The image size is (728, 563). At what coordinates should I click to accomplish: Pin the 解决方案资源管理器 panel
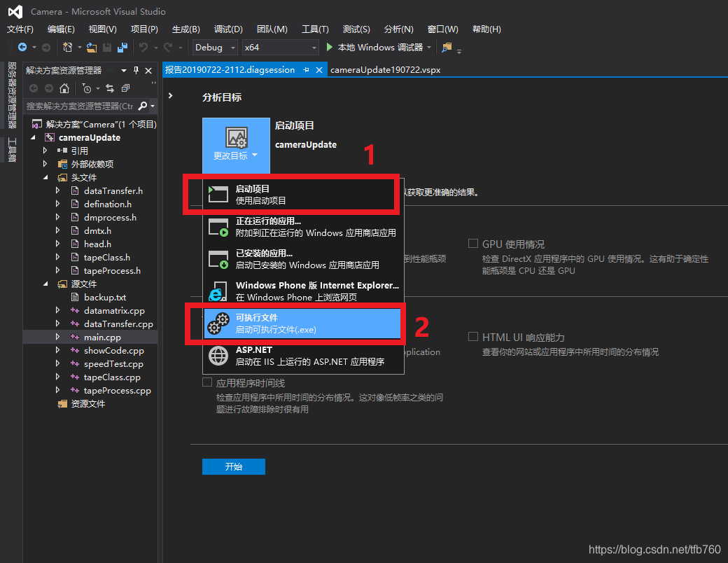(x=136, y=71)
